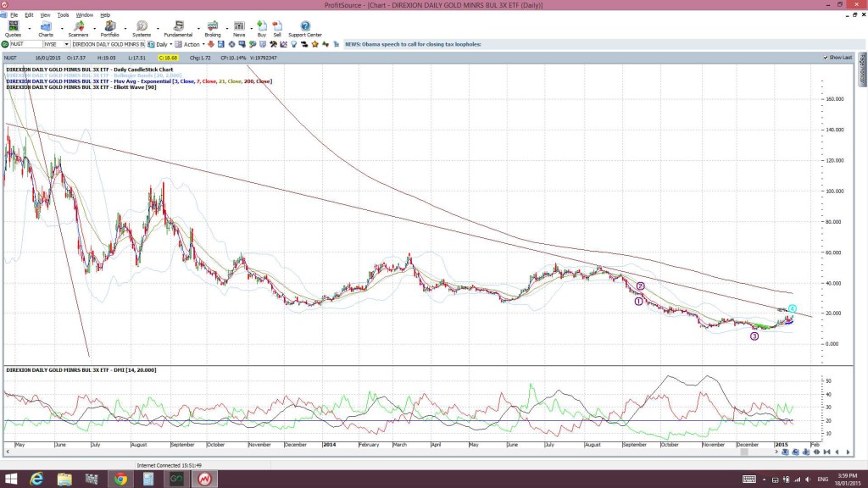Open the Action dropdown menu
868x488 pixels.
pos(203,44)
